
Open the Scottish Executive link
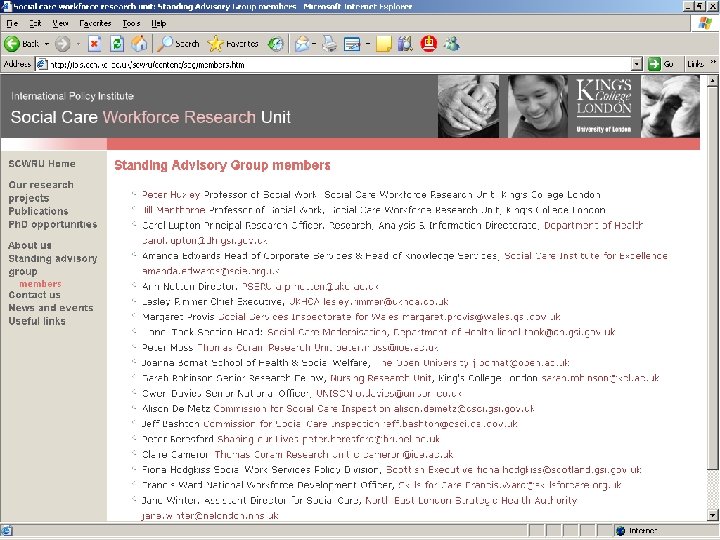pyautogui.click(x=429, y=470)
